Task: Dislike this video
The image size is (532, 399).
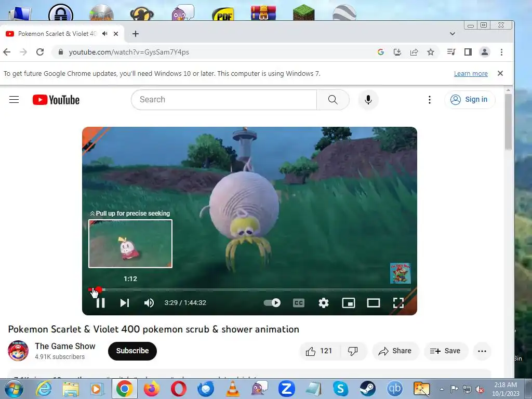Action: tap(353, 351)
